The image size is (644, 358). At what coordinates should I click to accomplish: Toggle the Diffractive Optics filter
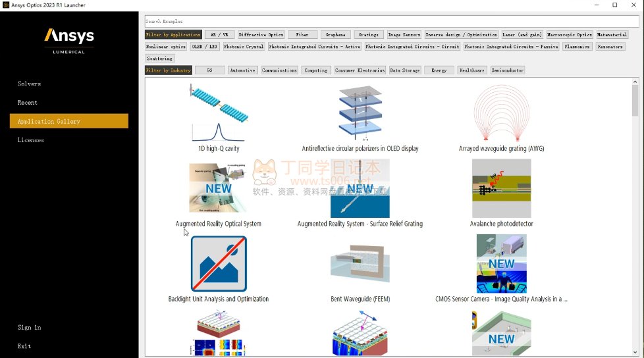[261, 34]
